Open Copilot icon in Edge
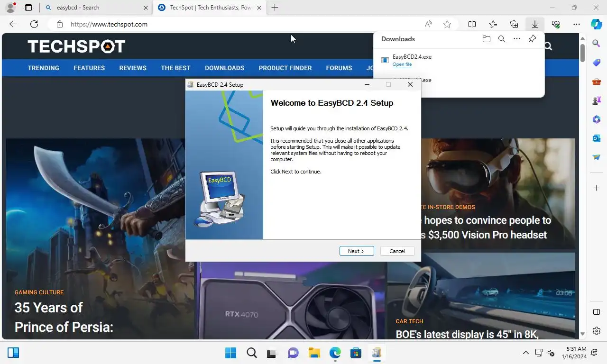 tap(596, 24)
